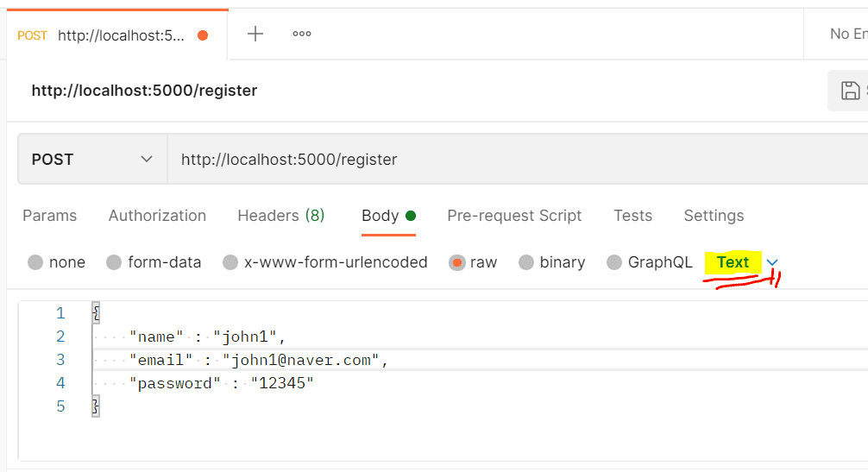This screenshot has width=868, height=472.
Task: Open the tab options three-dots menu
Action: (302, 34)
